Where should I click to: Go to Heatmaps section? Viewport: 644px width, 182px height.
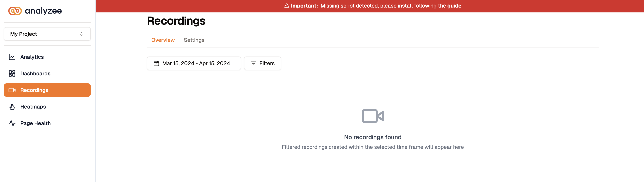pyautogui.click(x=47, y=107)
